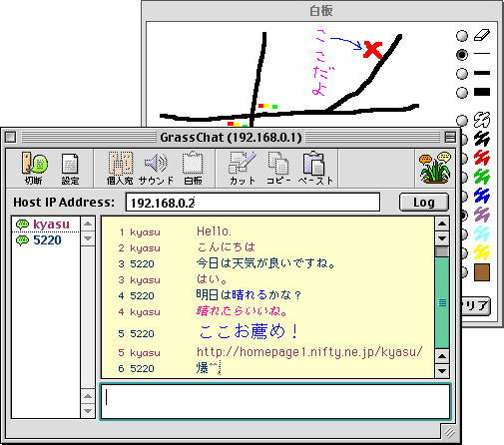Select the medium line radio button
Screen dimensions: 504x445
tap(462, 74)
